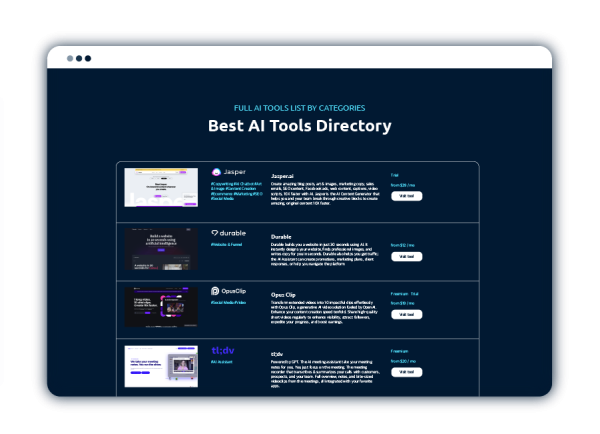Select the Durable title heading
The width and height of the screenshot is (600, 434).
point(281,237)
